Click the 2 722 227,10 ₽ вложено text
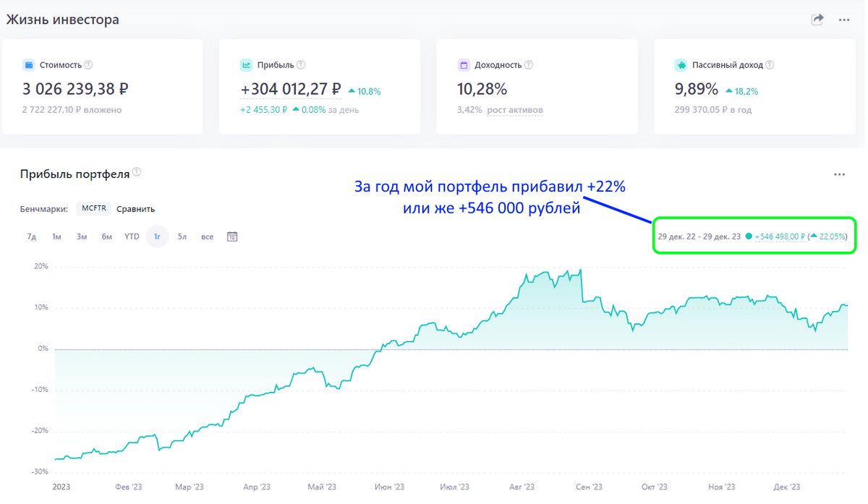This screenshot has height=504, width=868. click(72, 110)
